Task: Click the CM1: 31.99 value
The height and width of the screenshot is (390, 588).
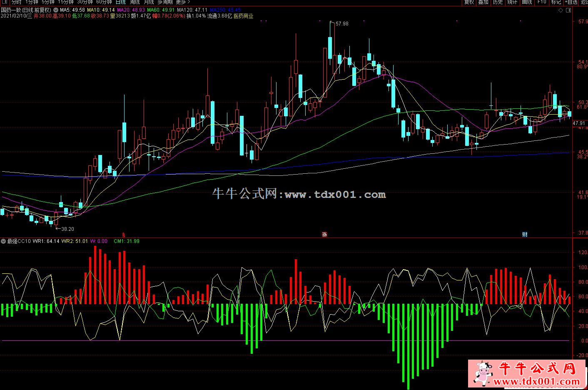Action: 127,241
